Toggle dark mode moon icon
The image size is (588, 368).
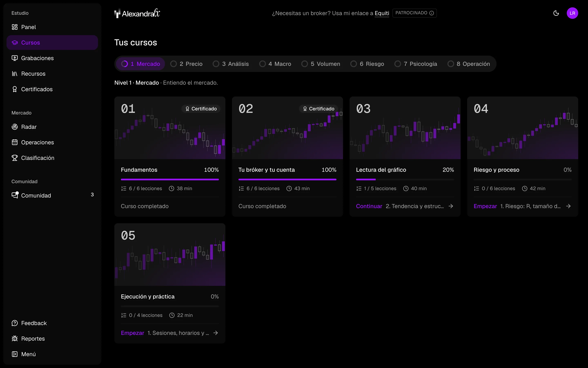(556, 13)
